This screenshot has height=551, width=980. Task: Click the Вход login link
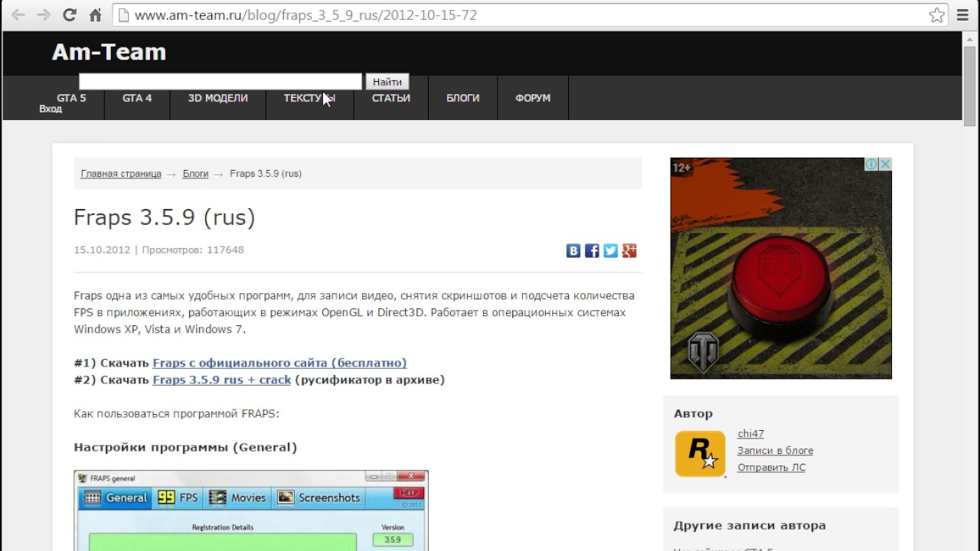point(51,109)
